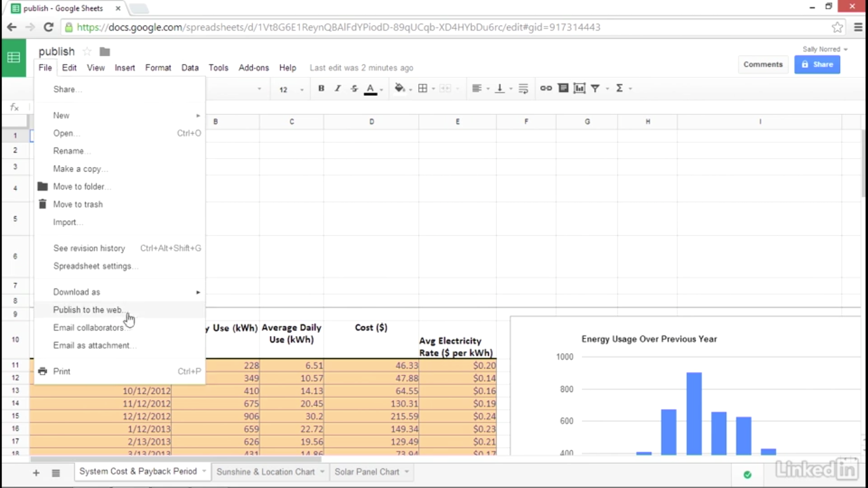Screen dimensions: 868x488
Task: Open the text color picker
Action: (x=370, y=89)
